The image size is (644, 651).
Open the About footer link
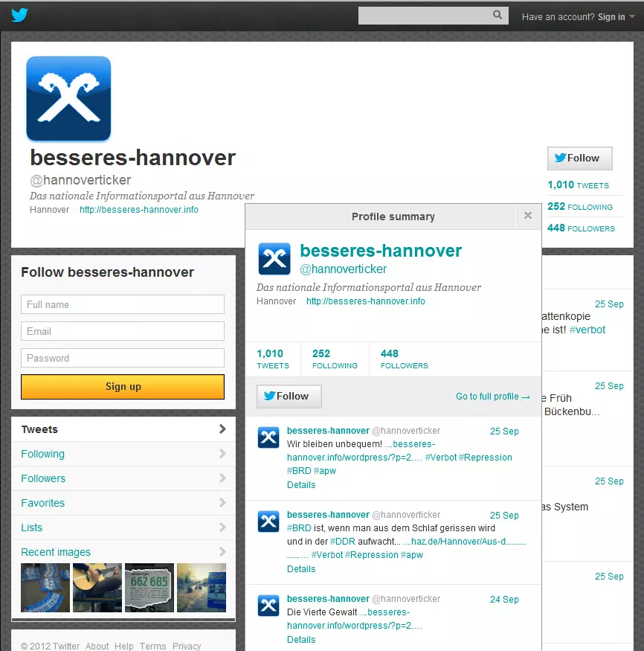click(x=97, y=646)
